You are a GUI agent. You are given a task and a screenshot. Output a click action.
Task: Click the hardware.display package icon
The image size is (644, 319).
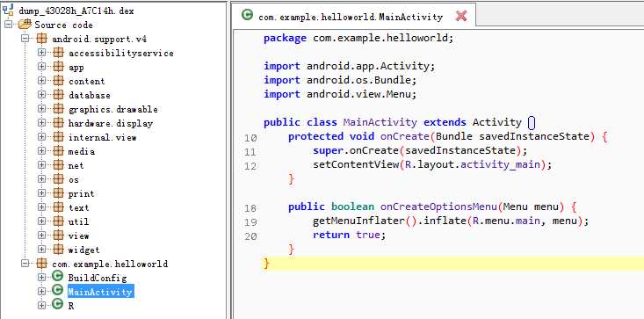point(59,123)
